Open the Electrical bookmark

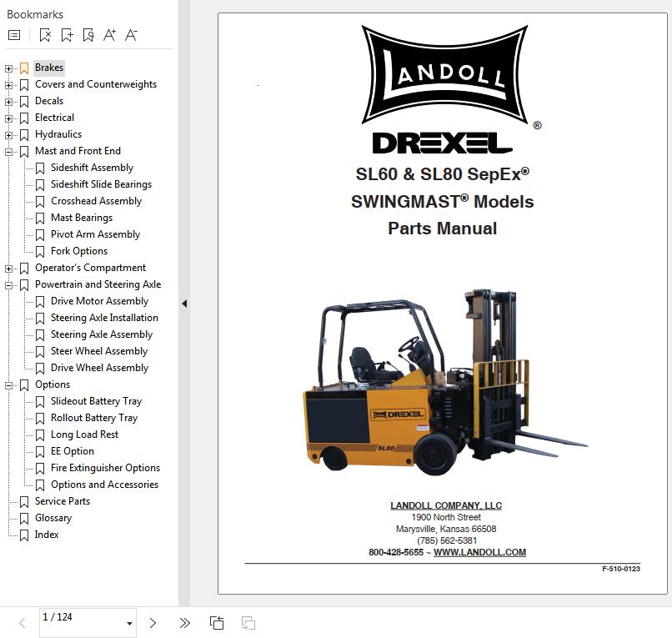tap(54, 118)
